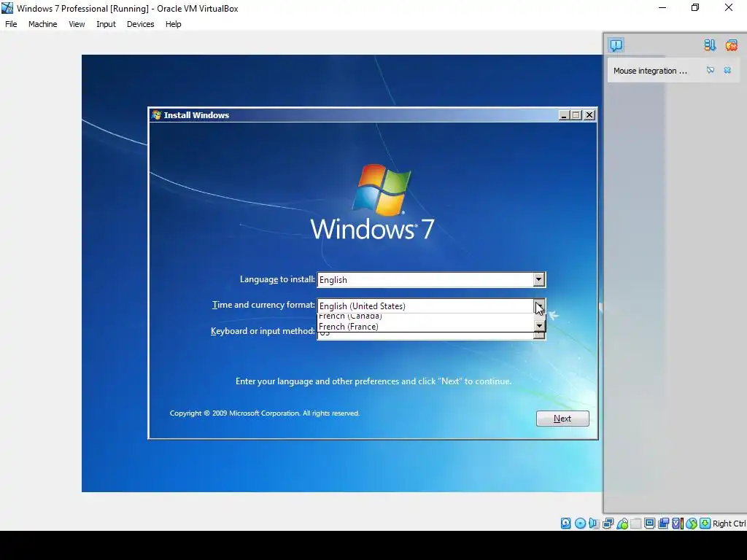This screenshot has width=747, height=560.
Task: Toggle the notification center exclamation icon
Action: tap(616, 45)
